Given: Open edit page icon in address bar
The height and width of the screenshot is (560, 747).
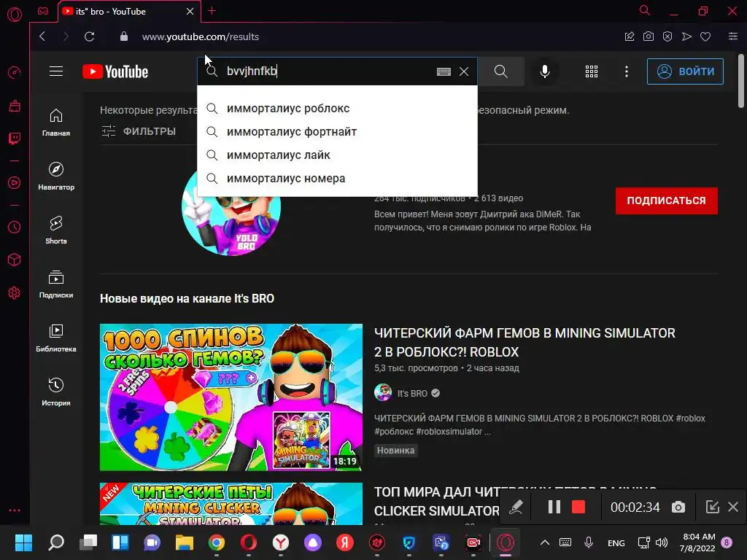Looking at the screenshot, I should coord(630,36).
